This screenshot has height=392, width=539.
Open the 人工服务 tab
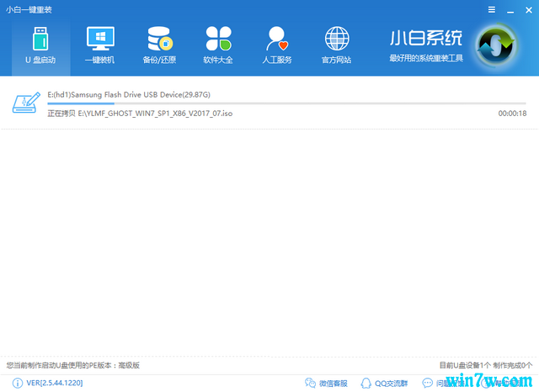tap(277, 46)
